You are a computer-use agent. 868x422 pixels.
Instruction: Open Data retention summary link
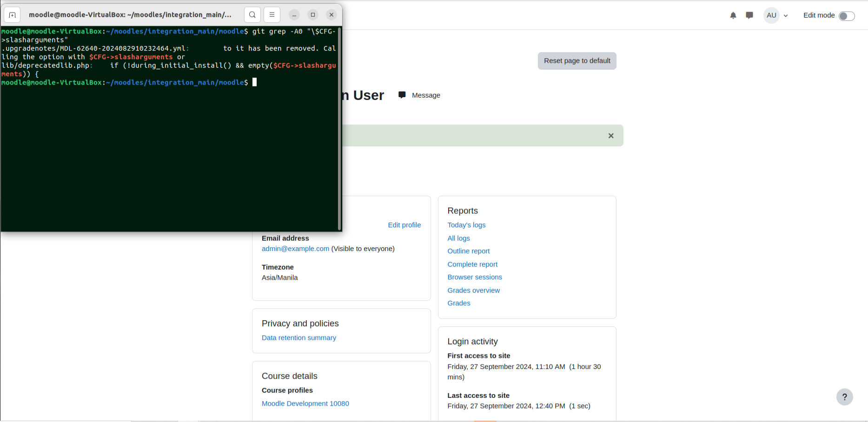pyautogui.click(x=299, y=338)
